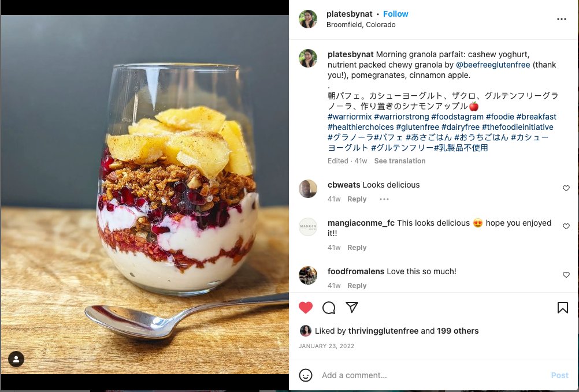This screenshot has width=579, height=392.
Task: Reply to the mangiaconme_fc comment
Action: 357,248
